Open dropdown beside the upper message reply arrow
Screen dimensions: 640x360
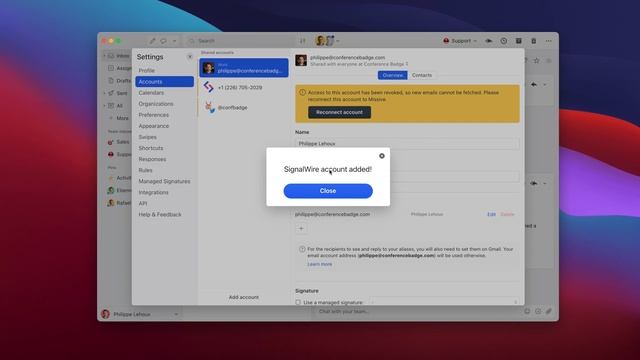click(545, 84)
